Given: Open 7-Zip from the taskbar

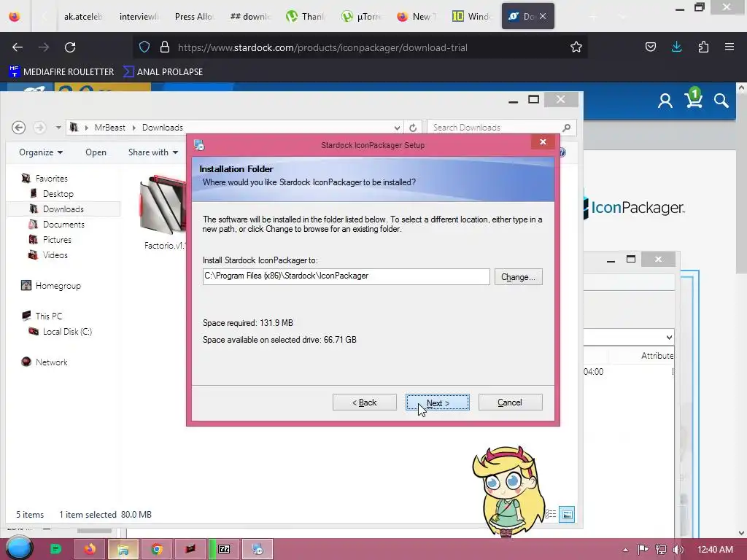Looking at the screenshot, I should point(223,549).
